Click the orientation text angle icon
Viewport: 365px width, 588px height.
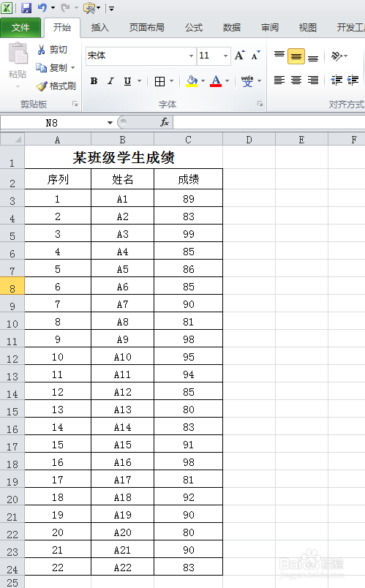click(x=336, y=56)
